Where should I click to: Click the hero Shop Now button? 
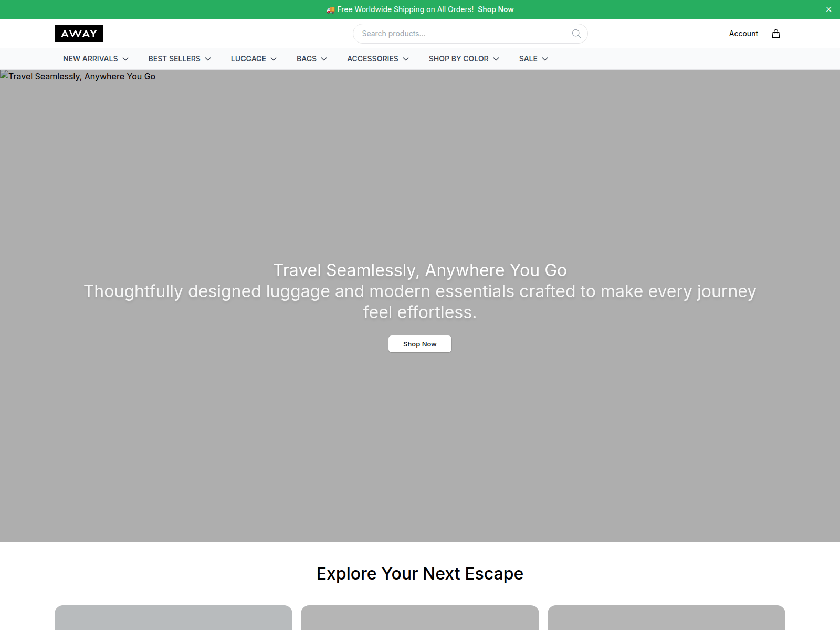(420, 344)
